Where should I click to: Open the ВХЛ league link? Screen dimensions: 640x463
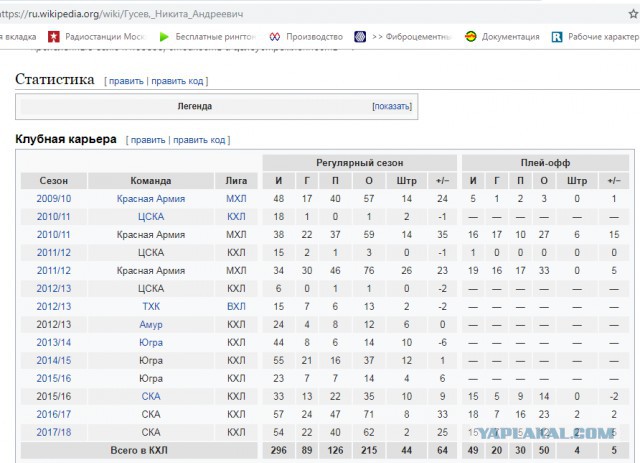pyautogui.click(x=236, y=307)
